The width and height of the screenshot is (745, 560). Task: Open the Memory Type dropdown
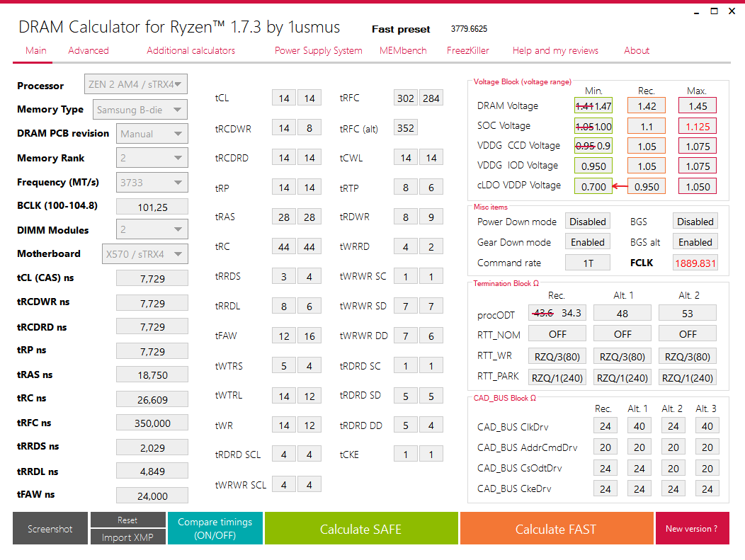[x=140, y=110]
